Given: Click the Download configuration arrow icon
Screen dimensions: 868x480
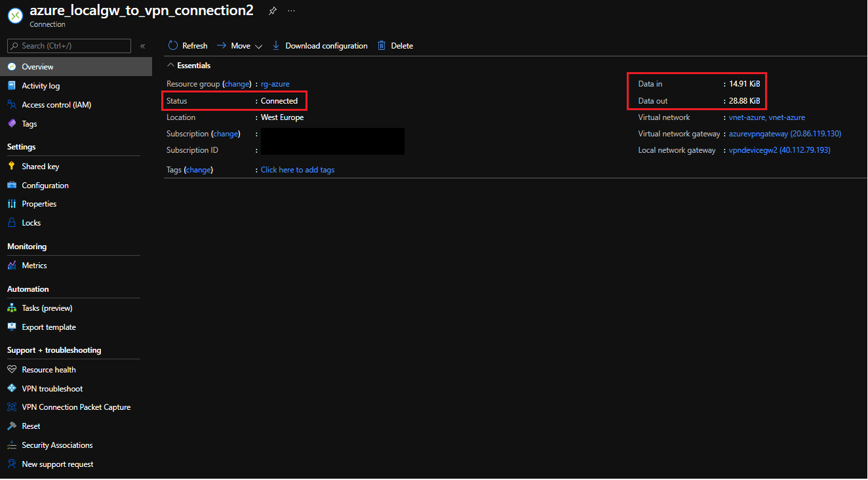Looking at the screenshot, I should [276, 46].
